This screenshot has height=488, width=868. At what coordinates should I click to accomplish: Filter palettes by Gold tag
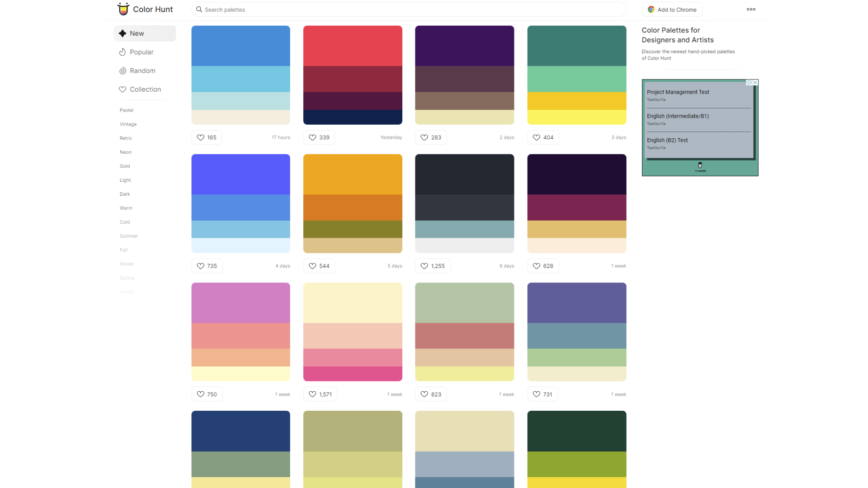[x=125, y=166]
